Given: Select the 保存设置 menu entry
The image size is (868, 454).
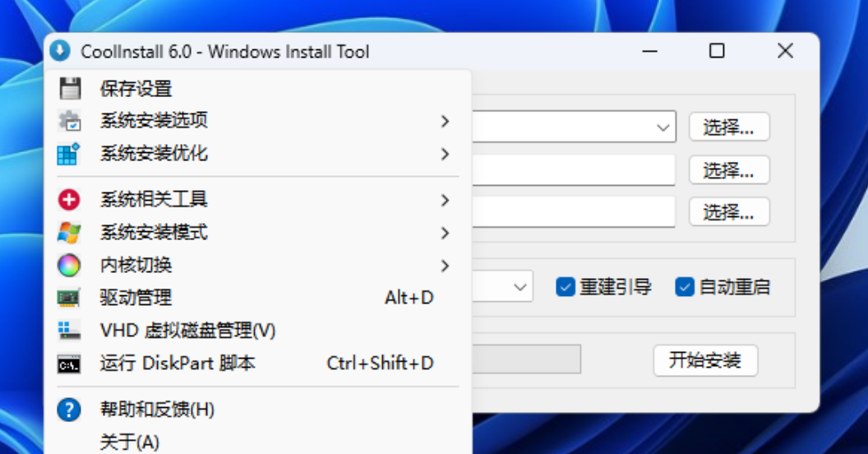Looking at the screenshot, I should coord(258,89).
